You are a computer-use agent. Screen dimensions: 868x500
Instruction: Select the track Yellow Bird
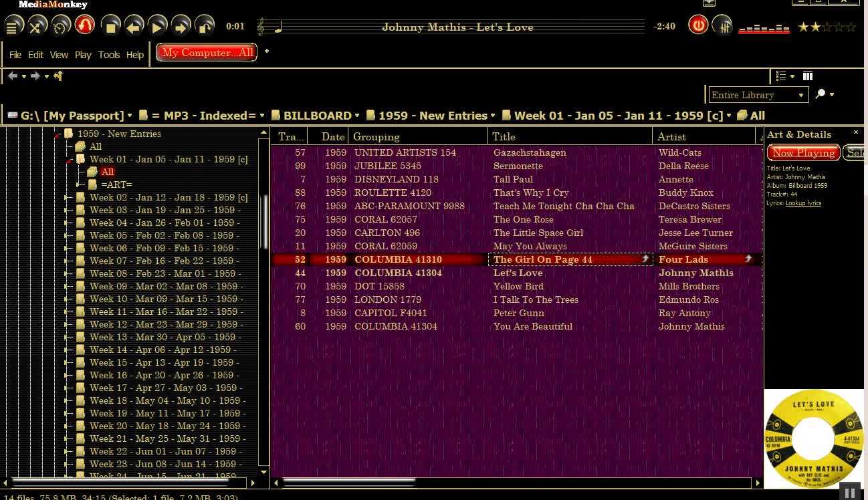(x=518, y=286)
